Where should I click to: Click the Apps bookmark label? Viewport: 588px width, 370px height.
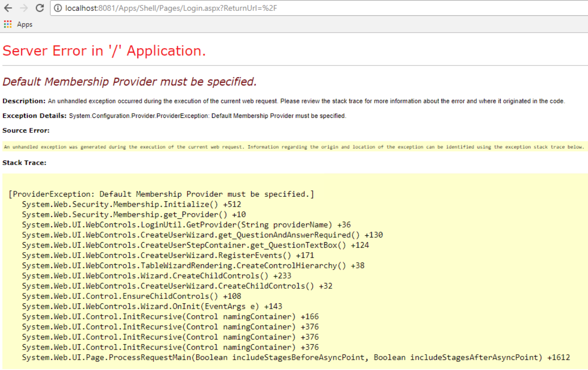tap(24, 24)
